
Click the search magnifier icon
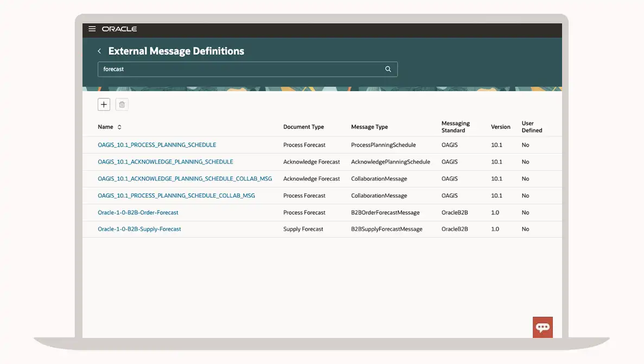coord(388,69)
